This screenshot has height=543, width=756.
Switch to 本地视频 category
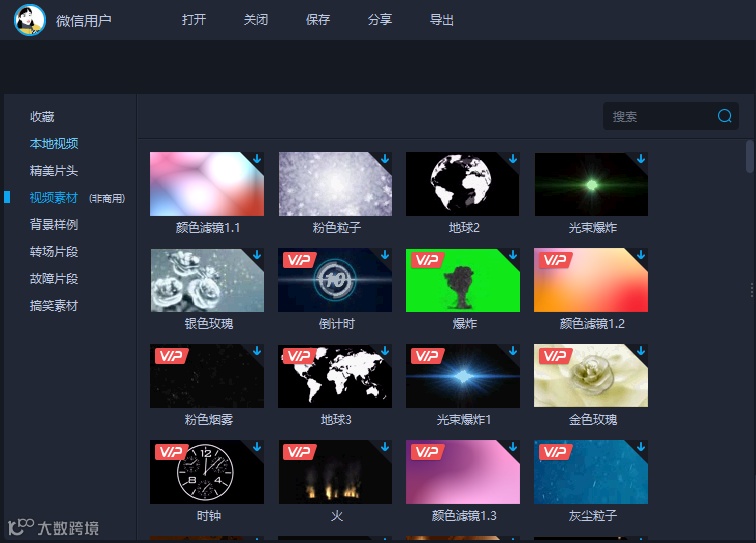54,143
